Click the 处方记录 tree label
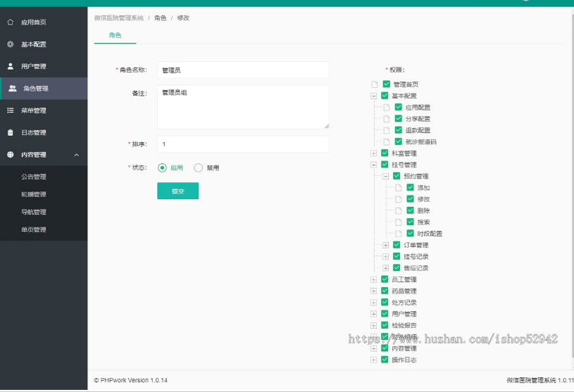 pos(404,303)
